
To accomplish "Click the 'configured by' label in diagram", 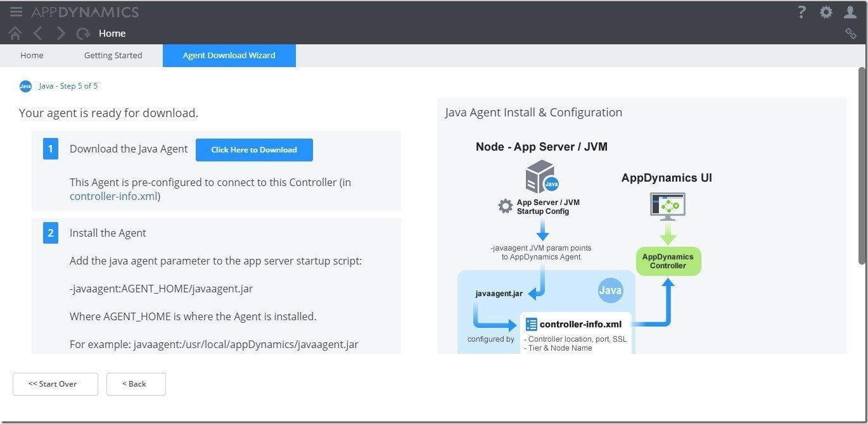I will click(491, 339).
